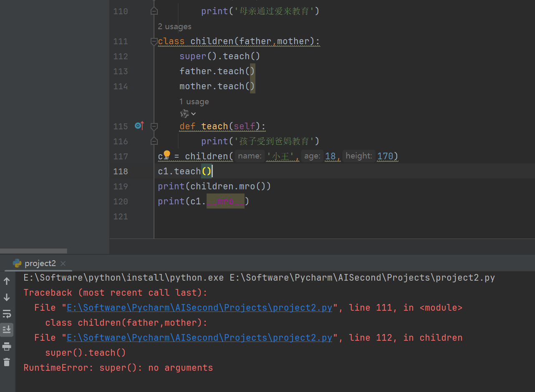
Task: Click 'Traceback (most recent call last):' in console
Action: click(115, 293)
